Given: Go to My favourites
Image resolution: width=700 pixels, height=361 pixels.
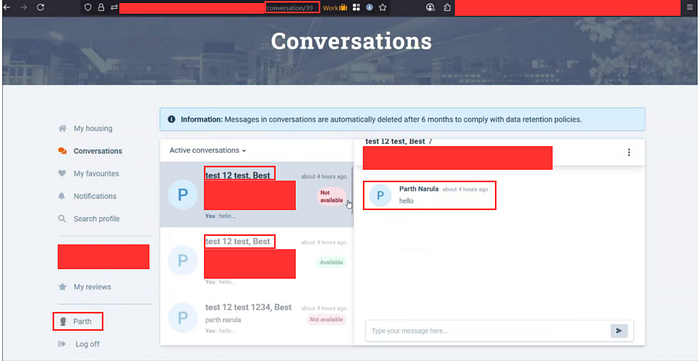Looking at the screenshot, I should (x=96, y=174).
